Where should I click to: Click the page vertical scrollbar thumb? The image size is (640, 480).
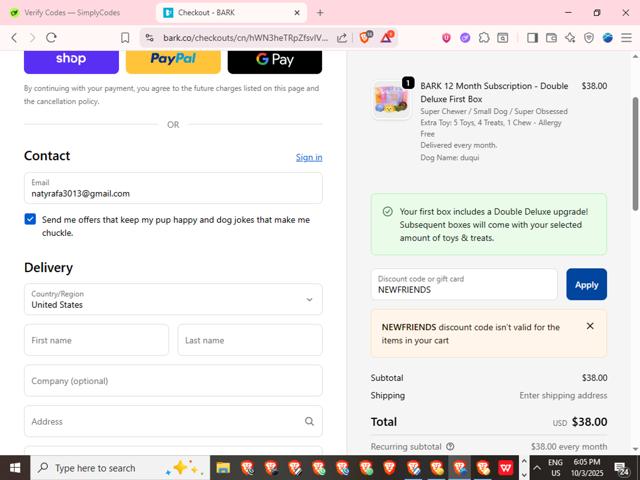pyautogui.click(x=635, y=153)
